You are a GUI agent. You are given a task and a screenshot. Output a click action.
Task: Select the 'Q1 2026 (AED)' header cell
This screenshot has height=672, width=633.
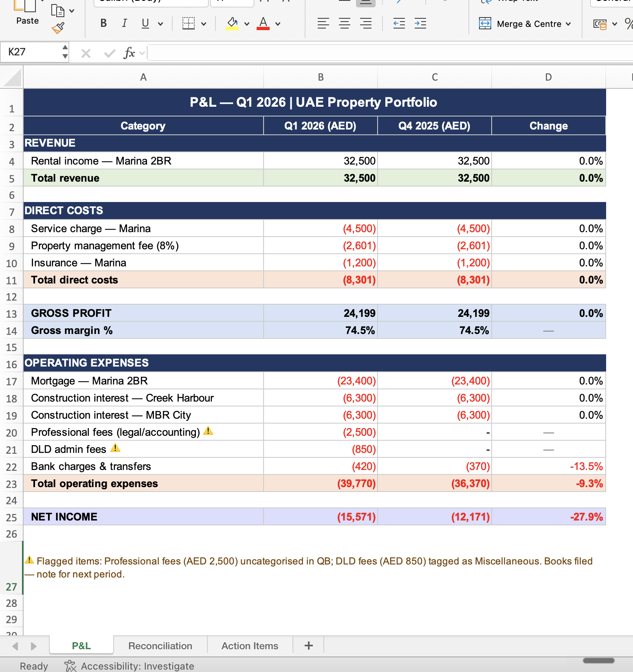[321, 126]
